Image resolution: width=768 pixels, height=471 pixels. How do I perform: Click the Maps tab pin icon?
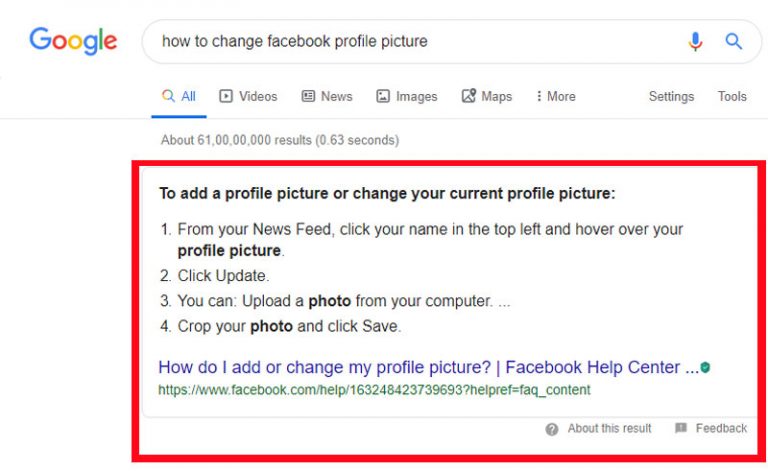[x=468, y=96]
